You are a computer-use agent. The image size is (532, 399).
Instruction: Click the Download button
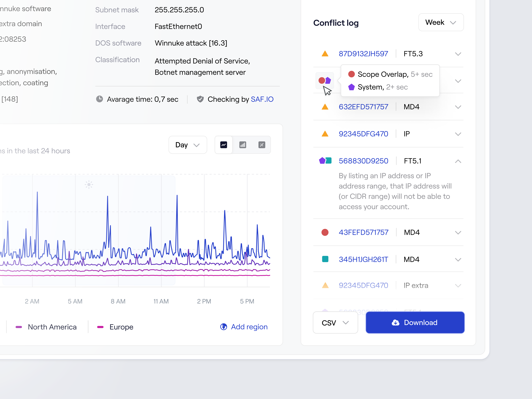point(415,322)
